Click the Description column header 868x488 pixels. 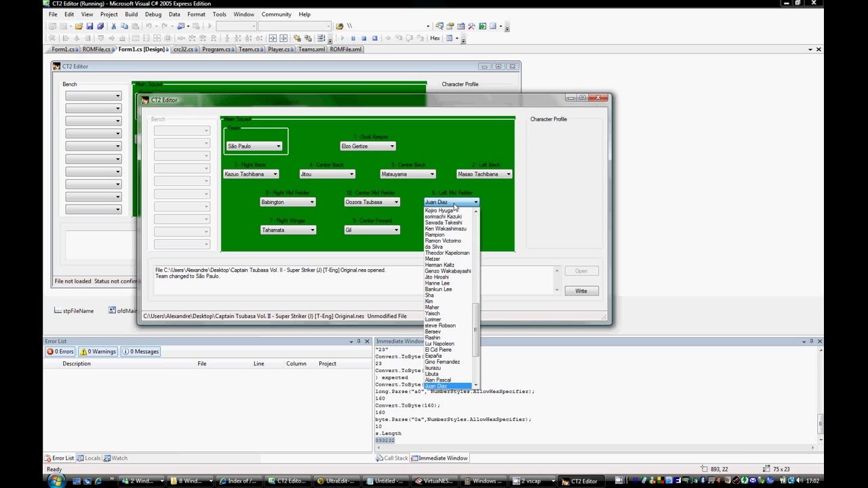point(77,364)
